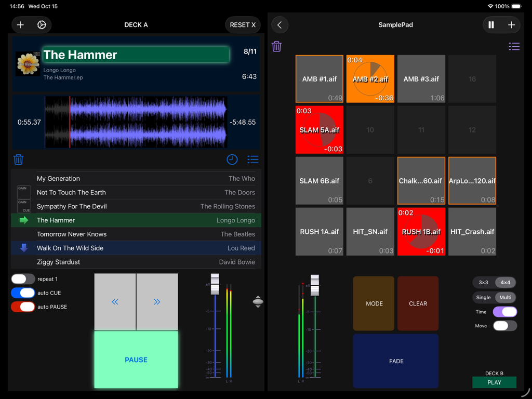Viewport: 532px width, 399px height.
Task: Delete current track using Deck A trash icon
Action: [x=18, y=159]
